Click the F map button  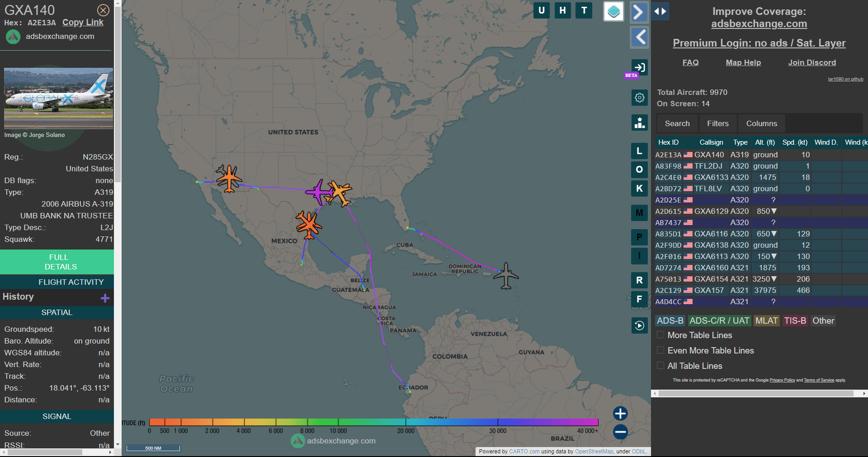pyautogui.click(x=639, y=299)
